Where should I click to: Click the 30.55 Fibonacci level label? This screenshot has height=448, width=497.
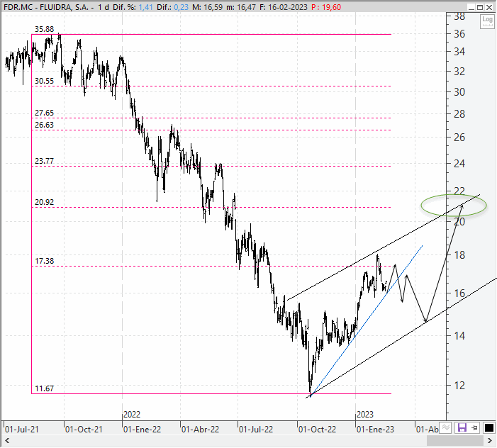(45, 81)
